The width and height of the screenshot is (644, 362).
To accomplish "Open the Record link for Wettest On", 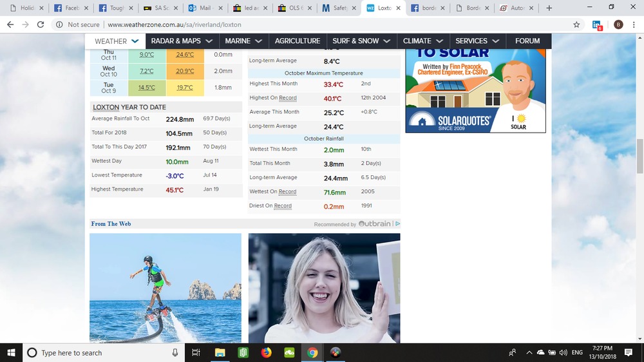I will pos(287,191).
